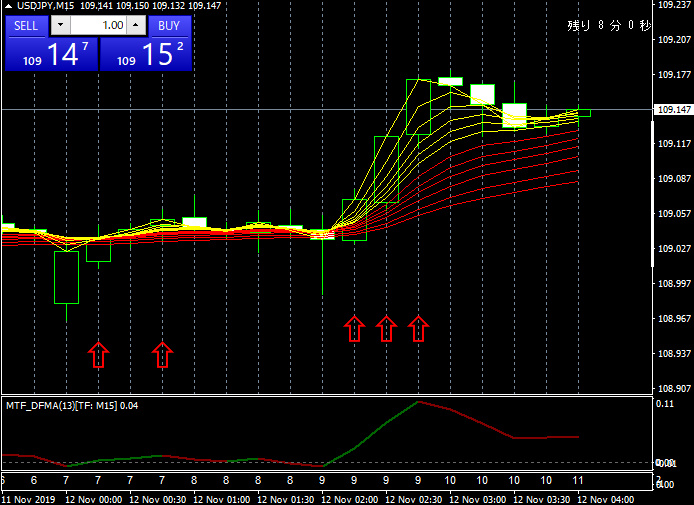The height and width of the screenshot is (505, 694).
Task: Increase lot volume with up arrow
Action: click(136, 25)
